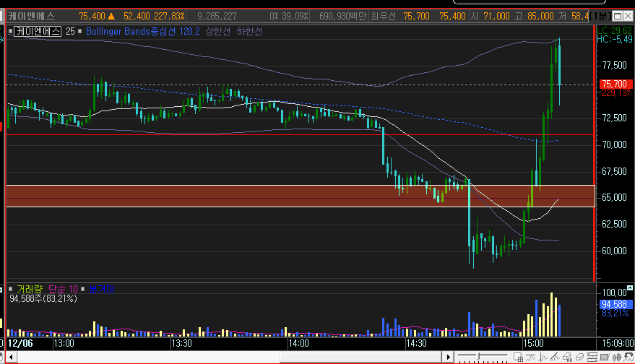Click the horizontal chart scrollbar thumb
The height and width of the screenshot is (364, 635).
click(360, 357)
